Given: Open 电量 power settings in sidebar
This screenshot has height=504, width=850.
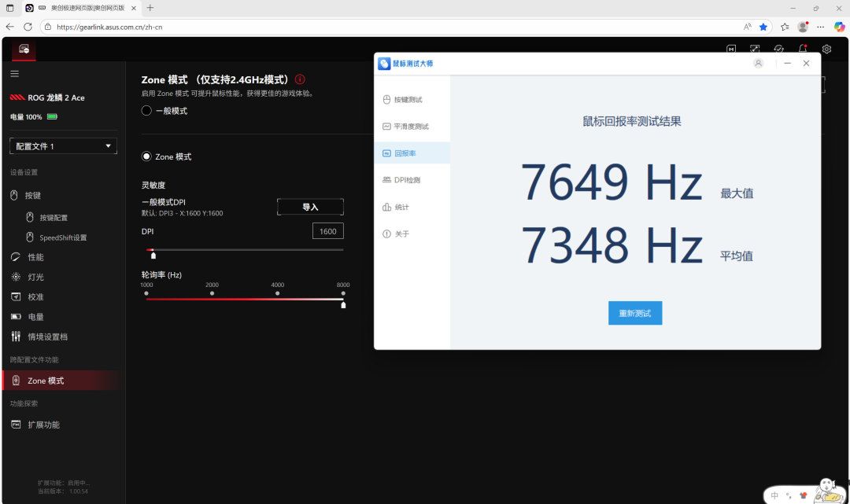Looking at the screenshot, I should (x=35, y=317).
